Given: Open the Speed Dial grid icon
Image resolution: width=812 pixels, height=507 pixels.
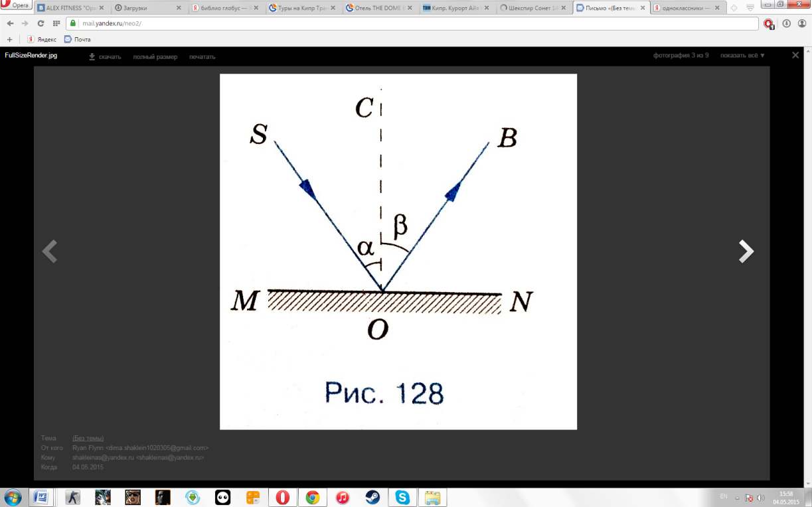Looking at the screenshot, I should click(x=56, y=23).
